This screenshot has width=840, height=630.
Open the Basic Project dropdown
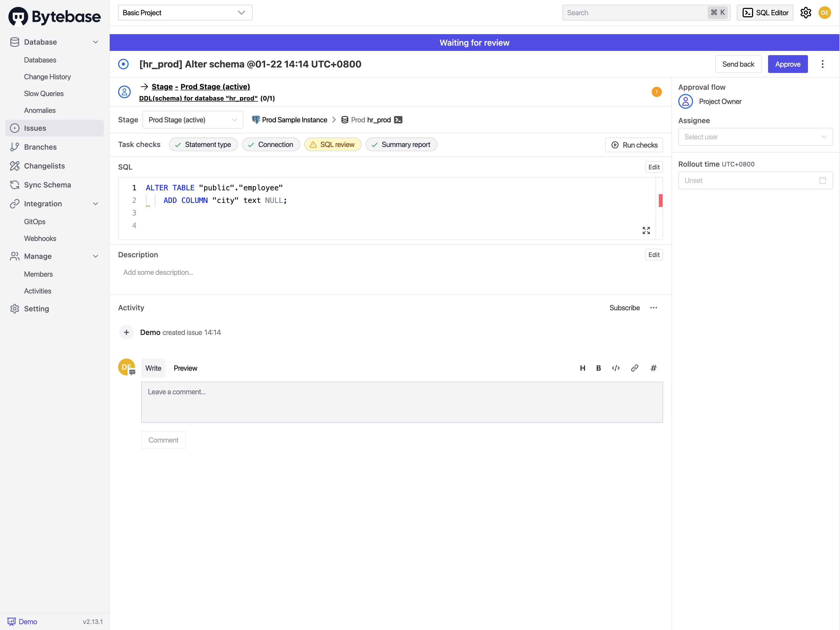pyautogui.click(x=185, y=13)
